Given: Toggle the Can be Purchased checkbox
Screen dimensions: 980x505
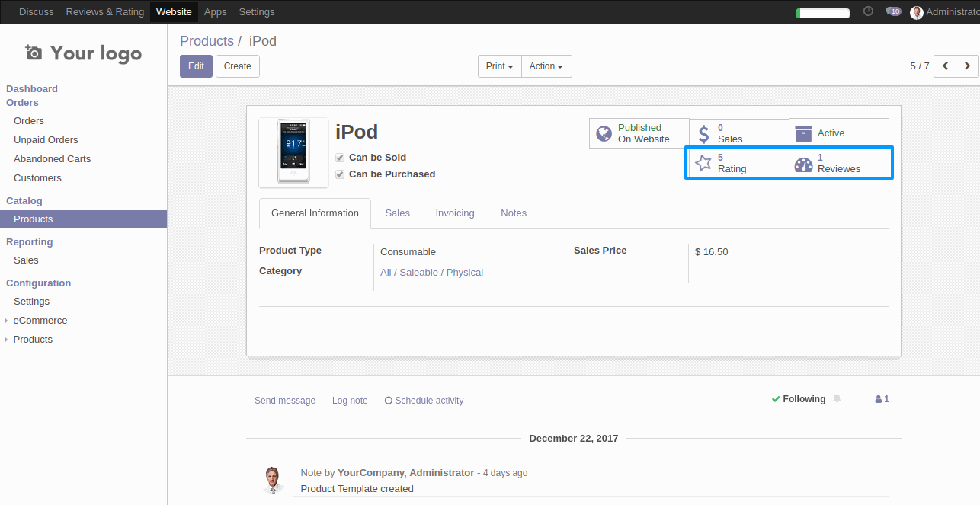Looking at the screenshot, I should coord(340,174).
